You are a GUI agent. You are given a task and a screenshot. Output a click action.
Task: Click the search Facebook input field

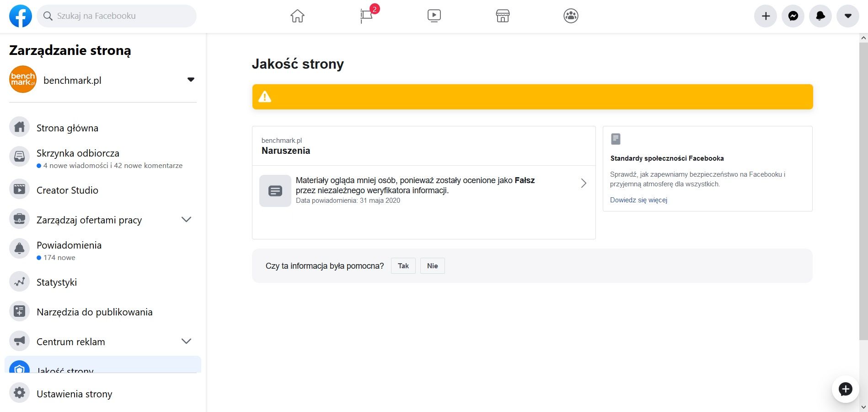[117, 16]
